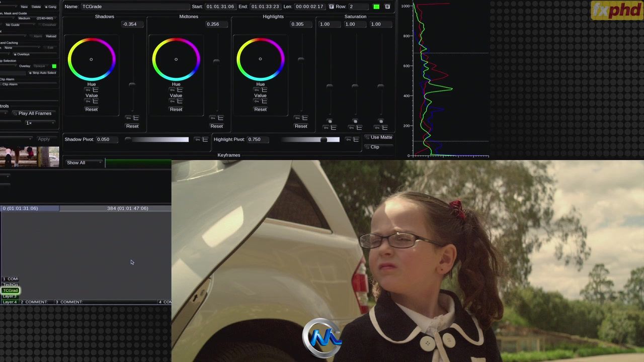Toggle the Gang option
644x362 pixels.
tap(51, 7)
